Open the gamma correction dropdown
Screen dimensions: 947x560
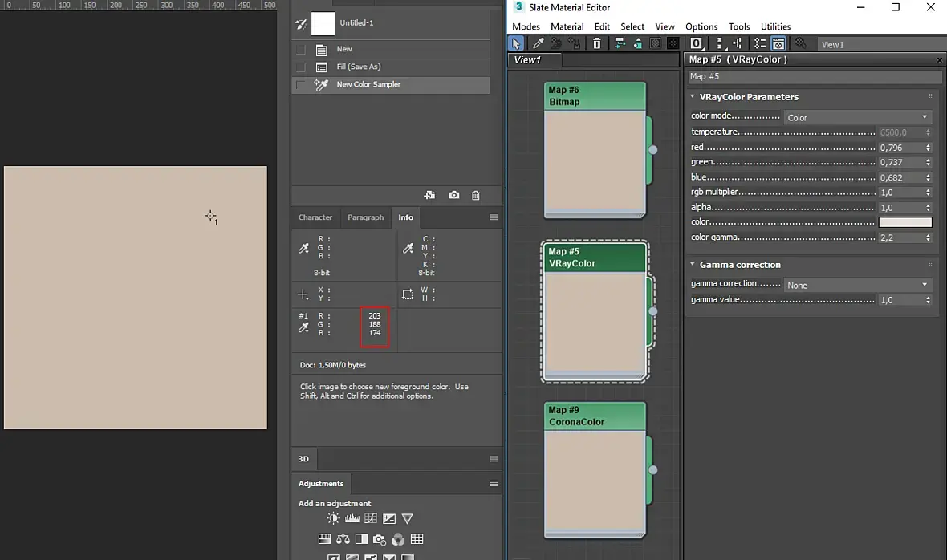click(x=857, y=285)
